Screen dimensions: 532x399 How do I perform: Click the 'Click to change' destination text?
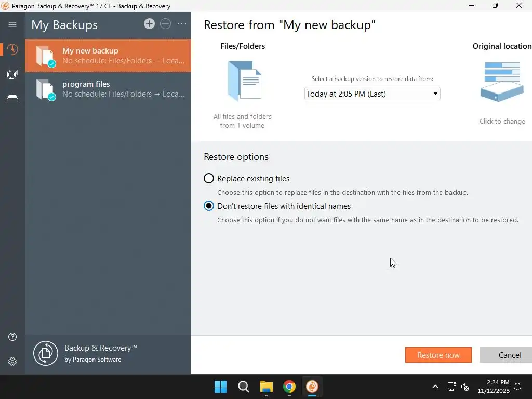click(502, 121)
